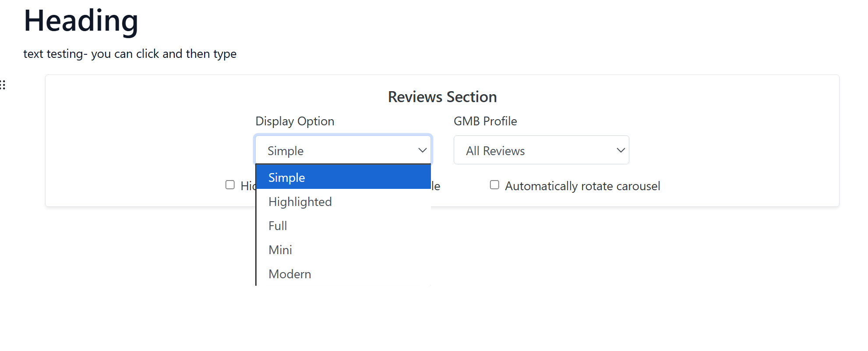Click the 'Automatically rotate carousel' label text

click(x=582, y=186)
